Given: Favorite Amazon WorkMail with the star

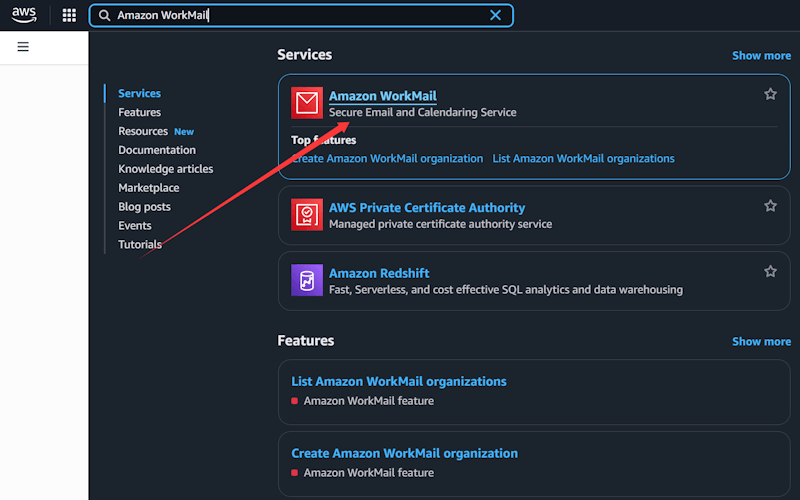Looking at the screenshot, I should (770, 94).
